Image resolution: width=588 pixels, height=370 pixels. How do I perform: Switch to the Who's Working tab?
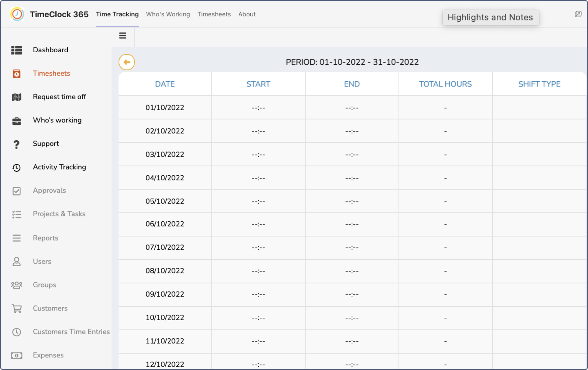coord(168,14)
